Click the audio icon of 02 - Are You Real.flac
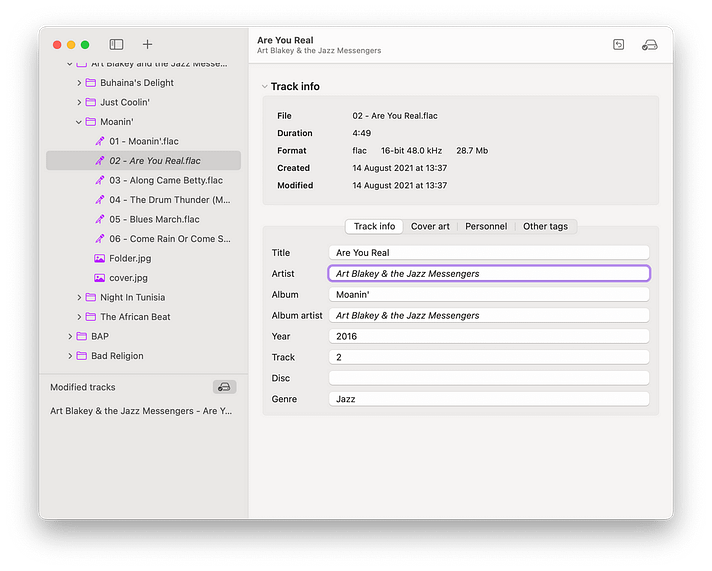The height and width of the screenshot is (571, 712). tap(99, 161)
